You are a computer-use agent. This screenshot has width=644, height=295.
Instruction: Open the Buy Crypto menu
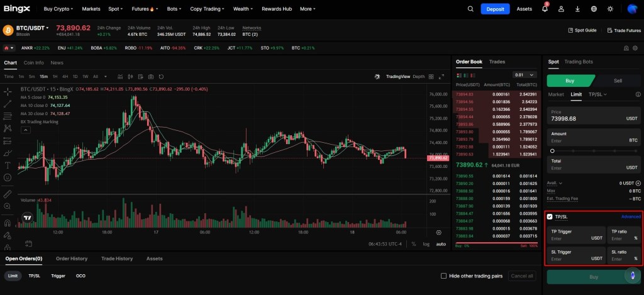58,9
